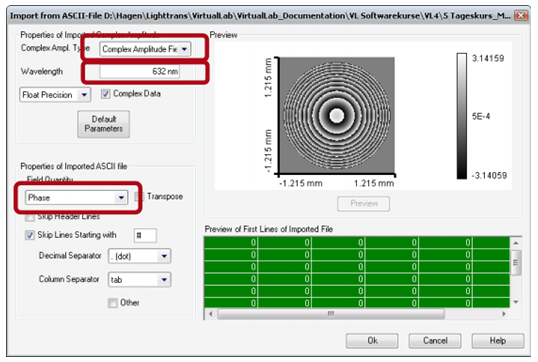Click the grayed Preview button

click(x=363, y=204)
